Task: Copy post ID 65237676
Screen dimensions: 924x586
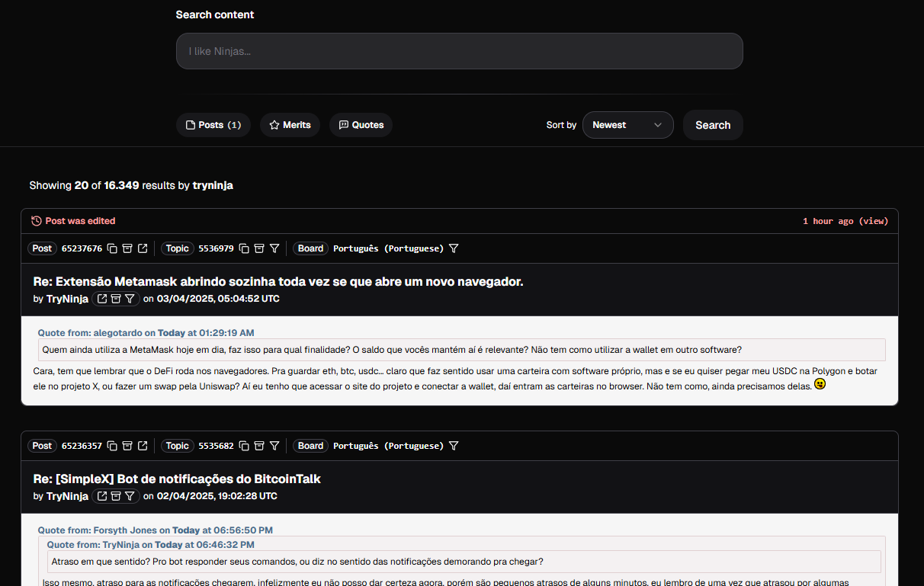Action: pos(112,248)
